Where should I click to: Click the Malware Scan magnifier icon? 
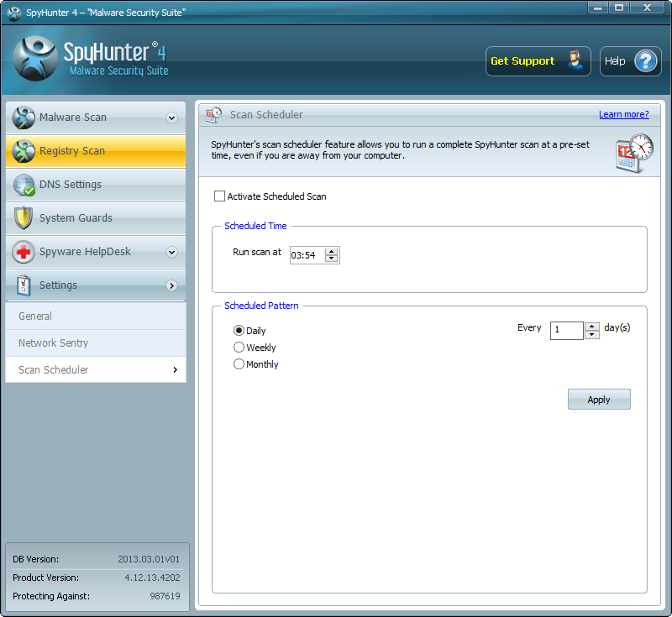tap(24, 118)
